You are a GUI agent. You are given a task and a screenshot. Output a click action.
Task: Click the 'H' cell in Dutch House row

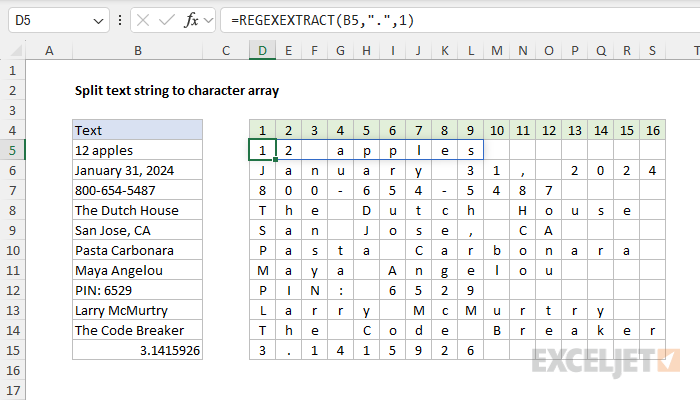(x=523, y=210)
